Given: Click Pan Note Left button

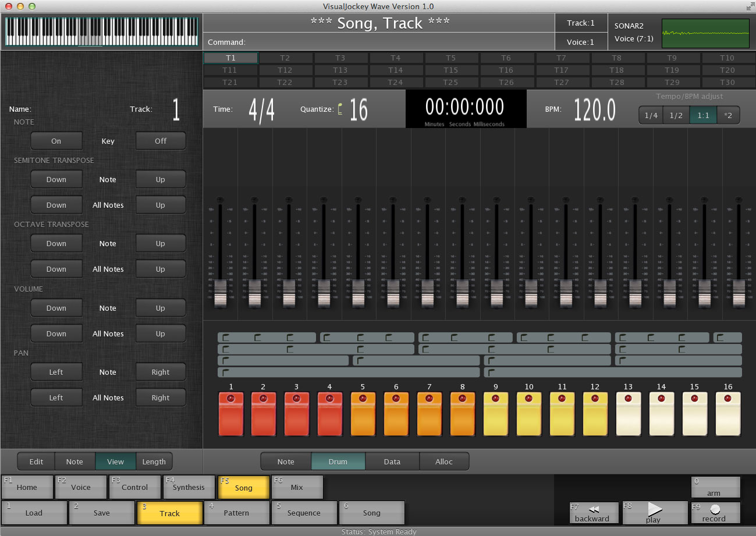Looking at the screenshot, I should click(56, 372).
